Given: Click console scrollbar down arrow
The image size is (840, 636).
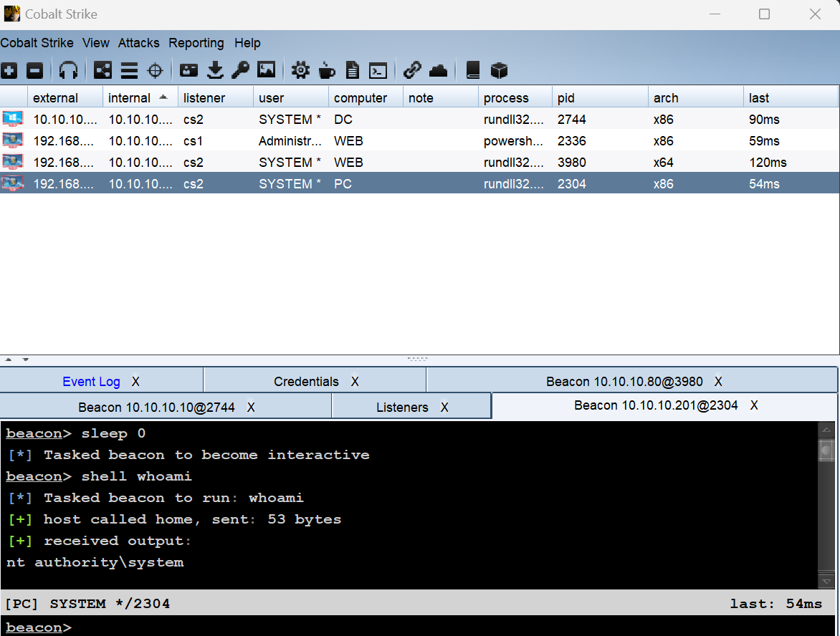Looking at the screenshot, I should (826, 581).
